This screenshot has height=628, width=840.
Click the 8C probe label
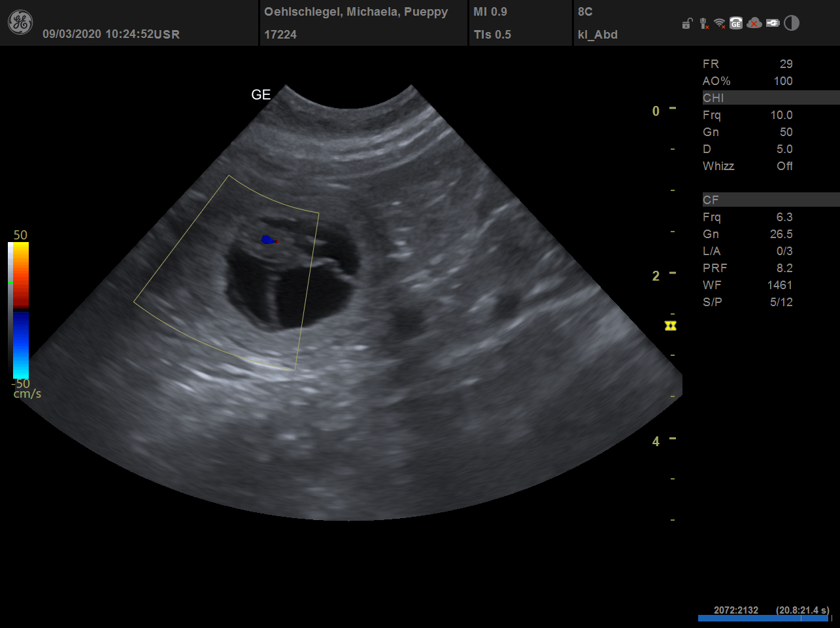pos(585,12)
